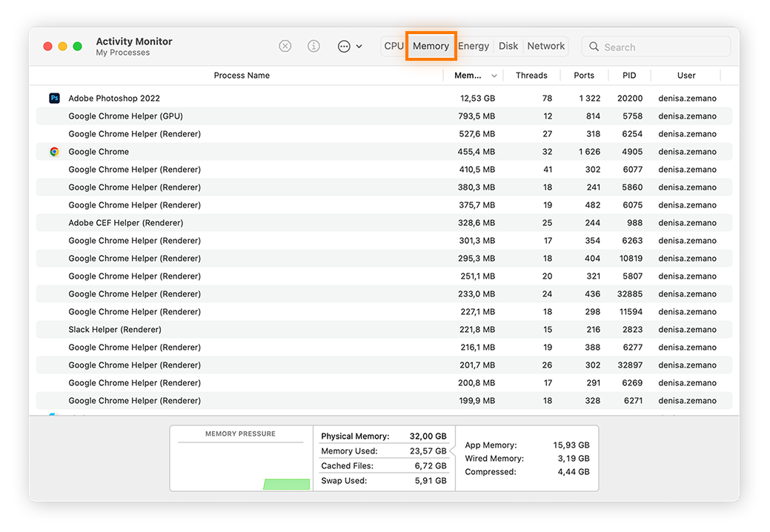This screenshot has height=532, width=770.
Task: Sort by the Threads column header
Action: point(531,75)
